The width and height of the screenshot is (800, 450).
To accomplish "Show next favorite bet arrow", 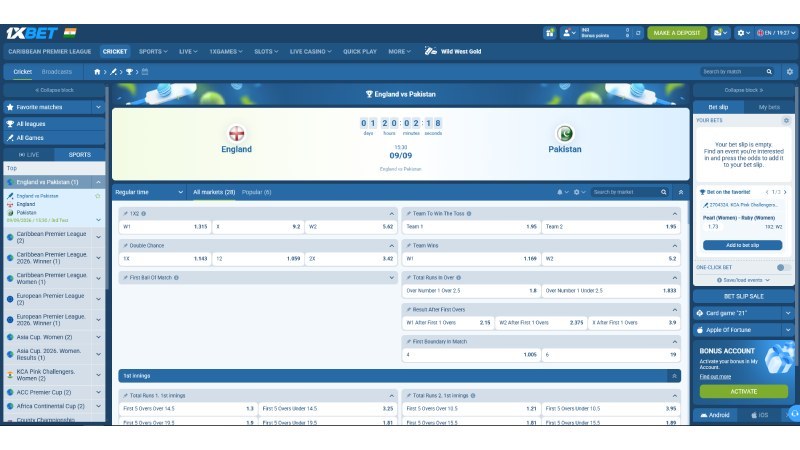I will pyautogui.click(x=785, y=192).
